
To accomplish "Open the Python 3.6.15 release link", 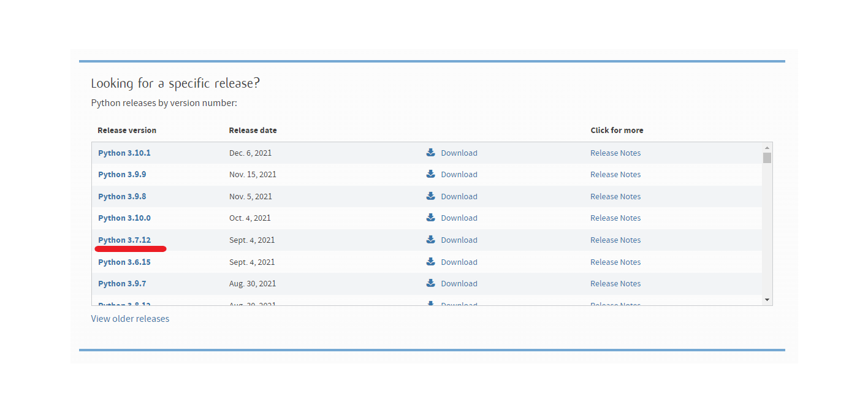I will point(124,262).
